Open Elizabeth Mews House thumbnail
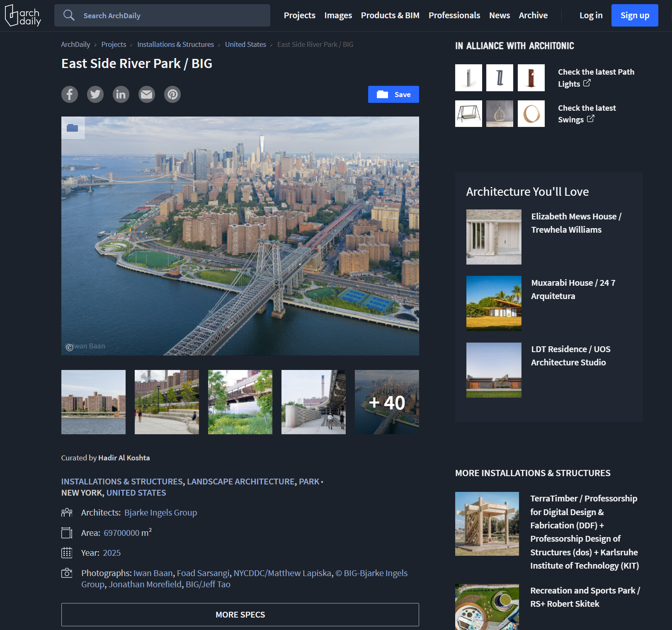 [x=494, y=237]
